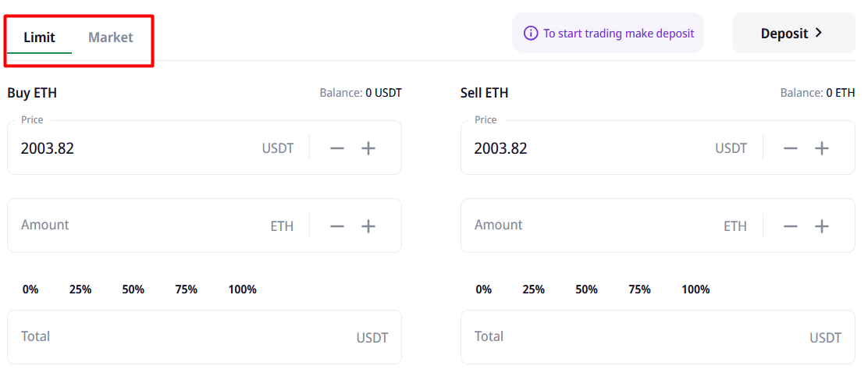Increase the Sell ETH amount with plus

tap(822, 226)
